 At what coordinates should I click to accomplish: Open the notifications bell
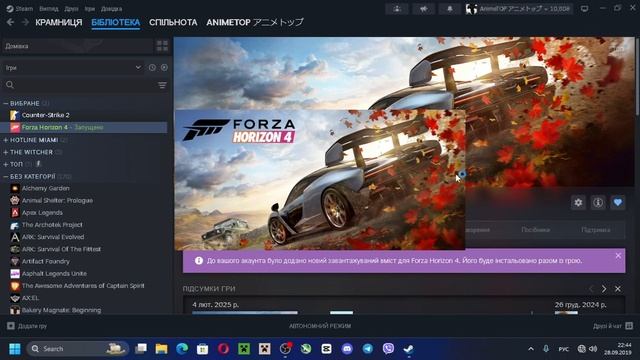coord(450,9)
